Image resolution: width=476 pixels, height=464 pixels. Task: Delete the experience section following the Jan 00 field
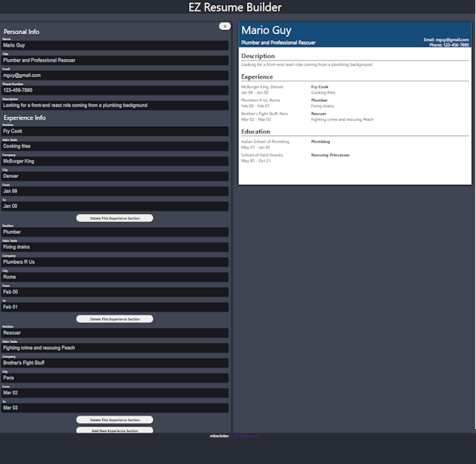pyautogui.click(x=115, y=218)
